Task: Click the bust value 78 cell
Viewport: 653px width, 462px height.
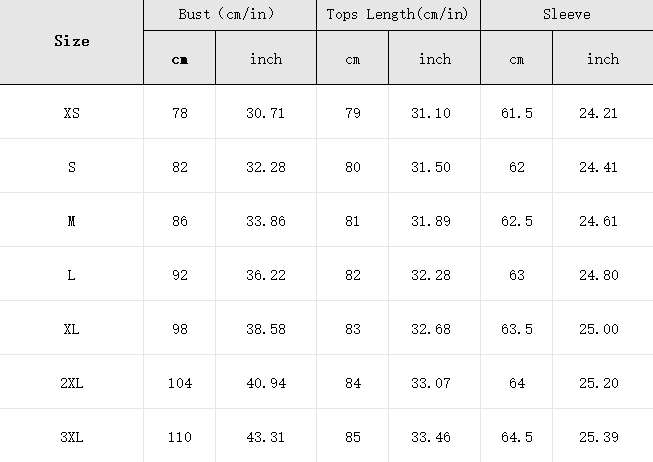Action: [179, 113]
